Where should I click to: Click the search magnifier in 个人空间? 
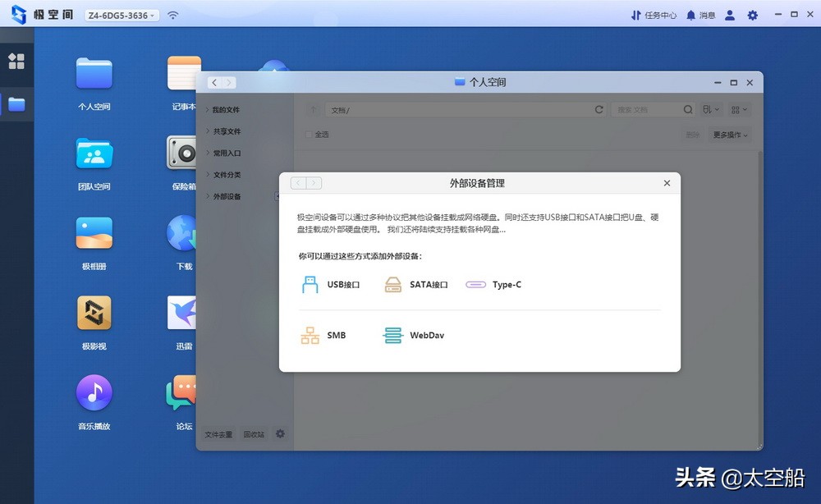coord(688,109)
